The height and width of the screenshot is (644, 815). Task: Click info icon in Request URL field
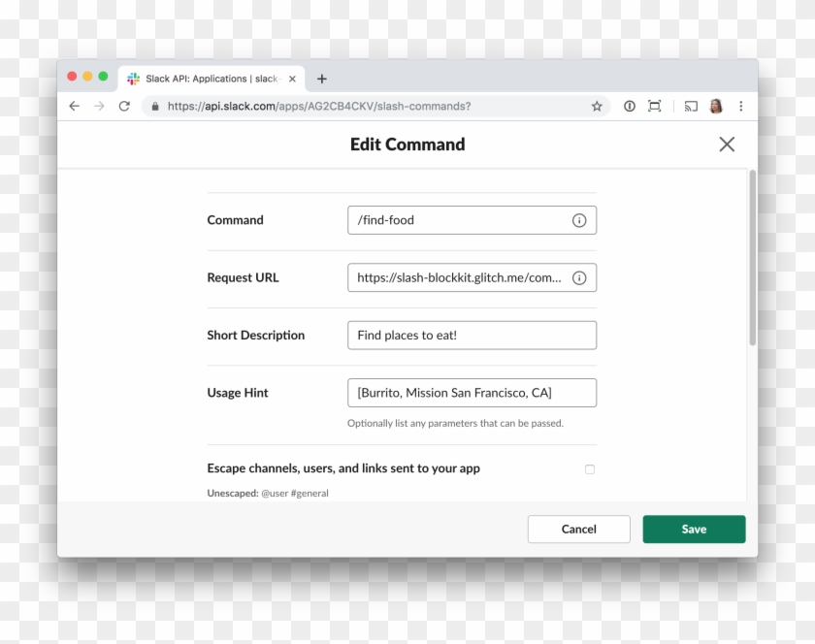[579, 277]
